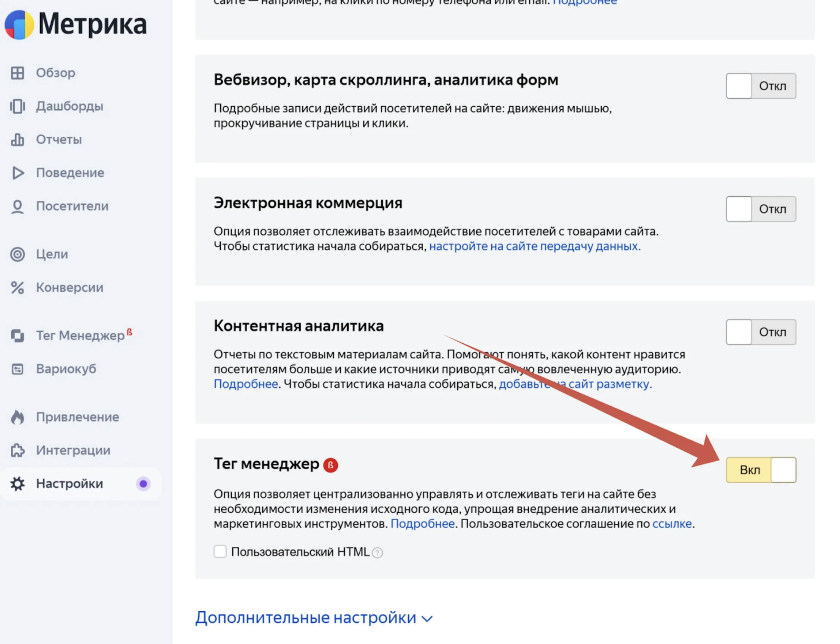Viewport: 840px width, 644px height.
Task: Open the Отчеты bar chart icon
Action: (x=17, y=139)
